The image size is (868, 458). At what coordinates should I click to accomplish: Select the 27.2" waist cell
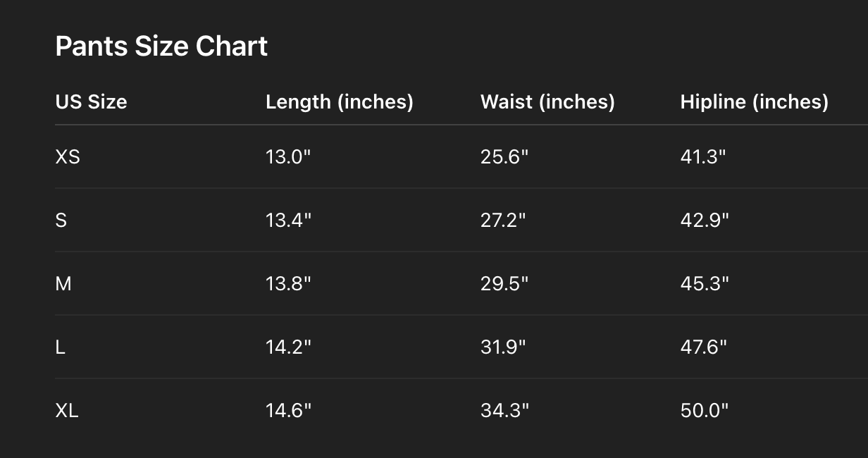coord(503,220)
